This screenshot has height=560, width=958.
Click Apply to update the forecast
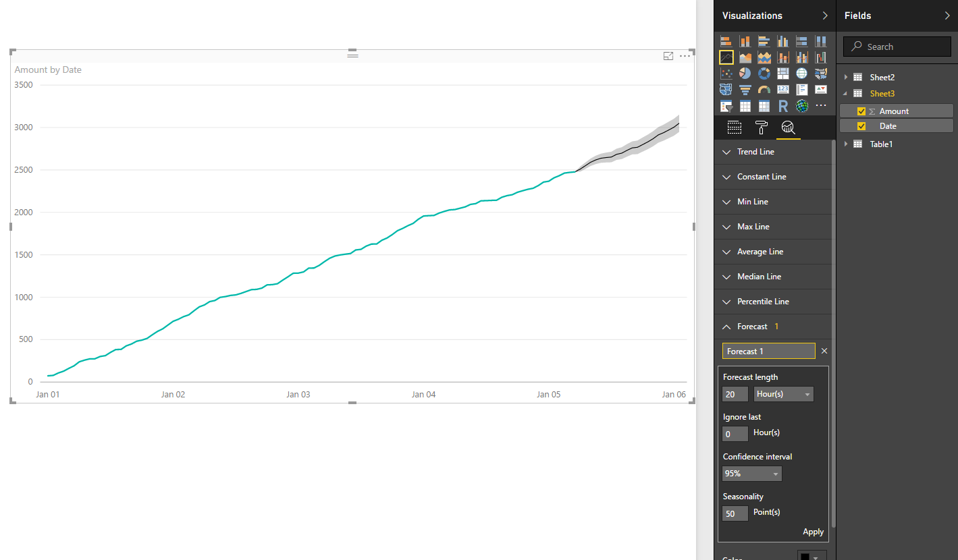[x=813, y=532]
